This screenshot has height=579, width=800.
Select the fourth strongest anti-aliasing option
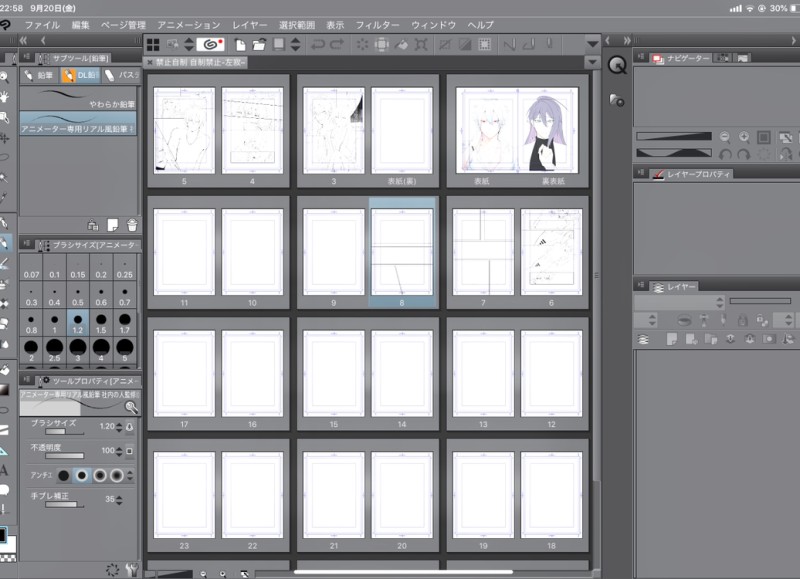point(117,475)
